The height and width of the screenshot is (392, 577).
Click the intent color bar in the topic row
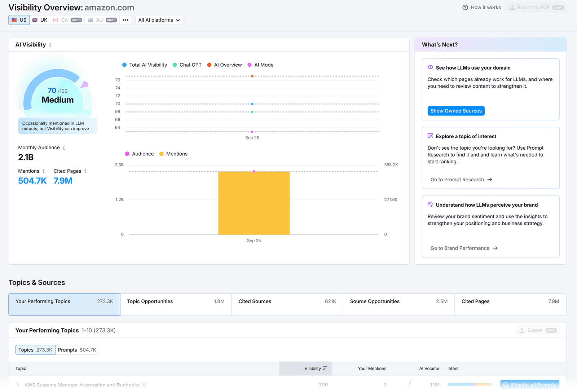pyautogui.click(x=469, y=384)
